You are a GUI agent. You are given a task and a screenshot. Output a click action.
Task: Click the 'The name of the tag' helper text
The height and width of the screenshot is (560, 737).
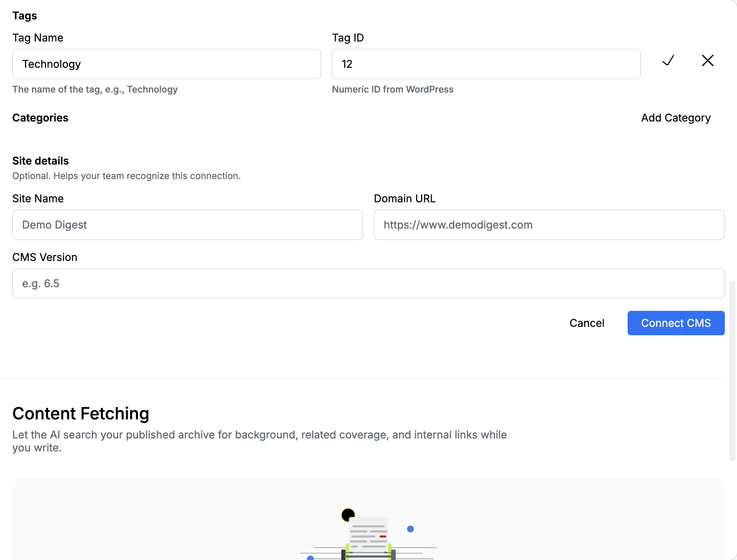95,89
